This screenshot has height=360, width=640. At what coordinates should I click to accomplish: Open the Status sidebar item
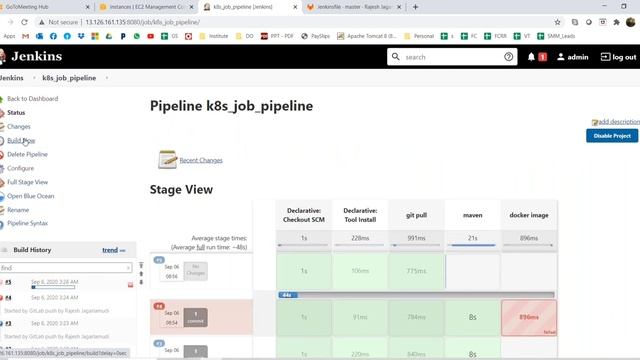pos(16,113)
